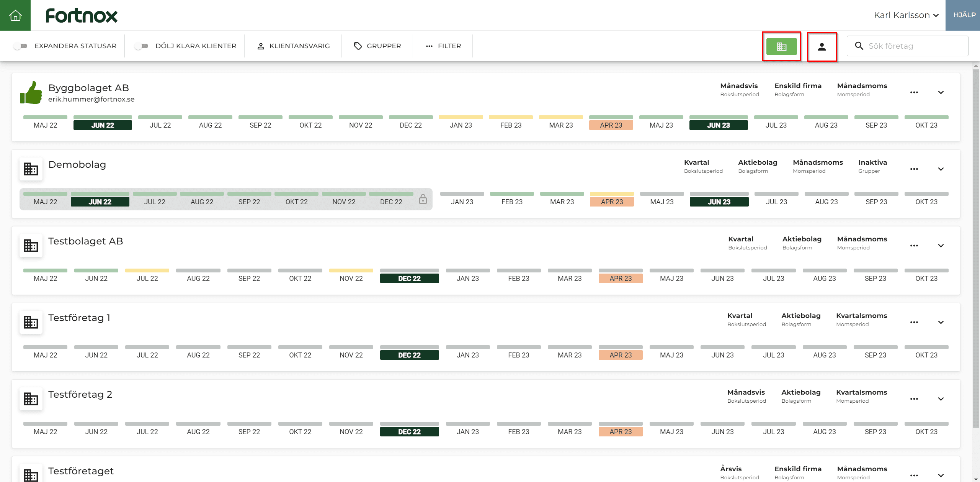The height and width of the screenshot is (482, 980).
Task: Open the Grupper filter
Action: point(377,46)
